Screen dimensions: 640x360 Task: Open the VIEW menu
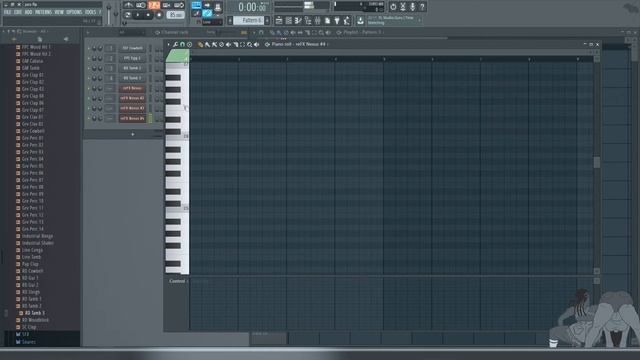tap(59, 12)
